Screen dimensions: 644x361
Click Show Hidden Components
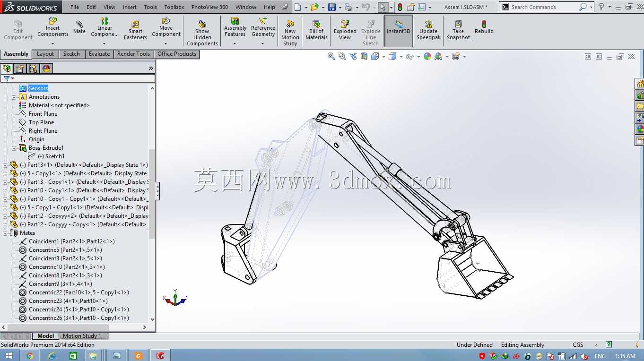tap(202, 33)
